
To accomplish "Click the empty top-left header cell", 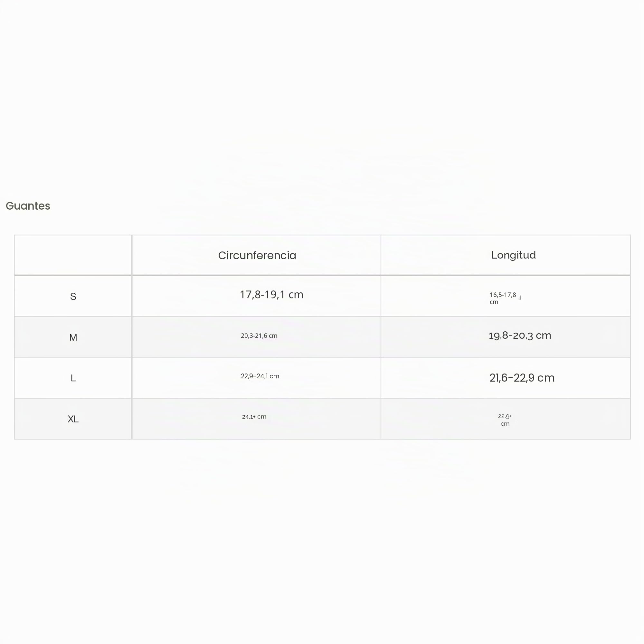I will [x=73, y=255].
